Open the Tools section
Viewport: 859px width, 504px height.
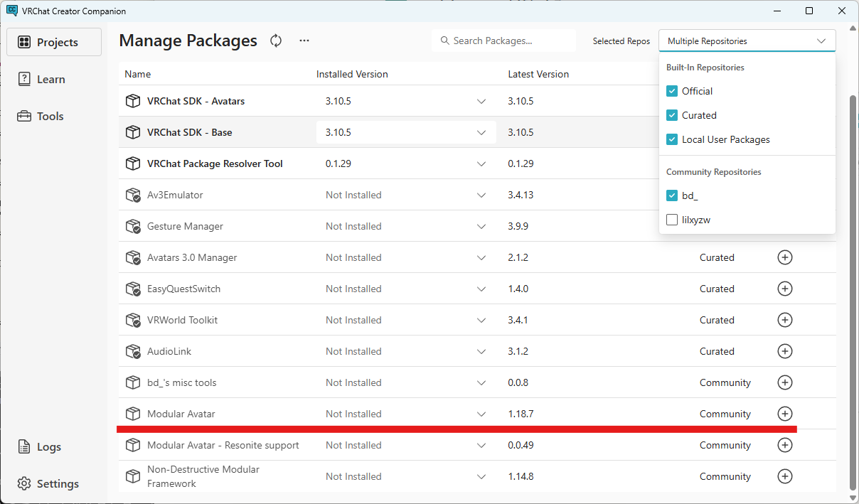point(54,116)
